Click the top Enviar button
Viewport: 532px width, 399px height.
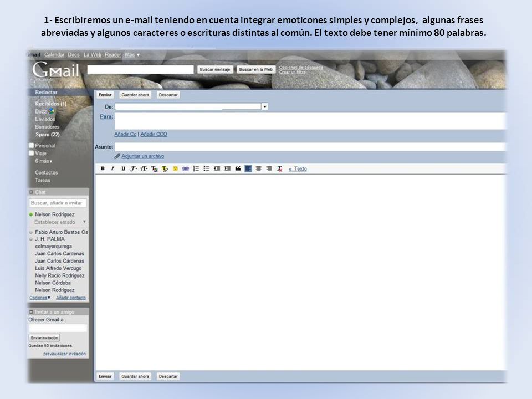click(105, 95)
